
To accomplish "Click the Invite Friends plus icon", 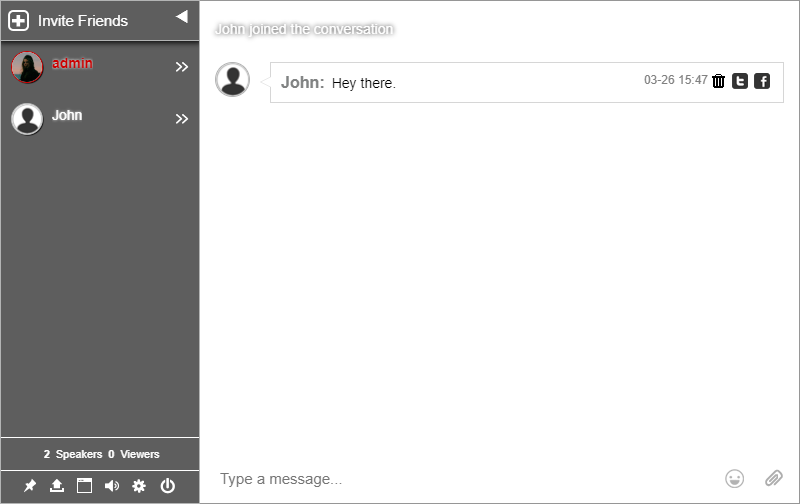I will coord(18,21).
